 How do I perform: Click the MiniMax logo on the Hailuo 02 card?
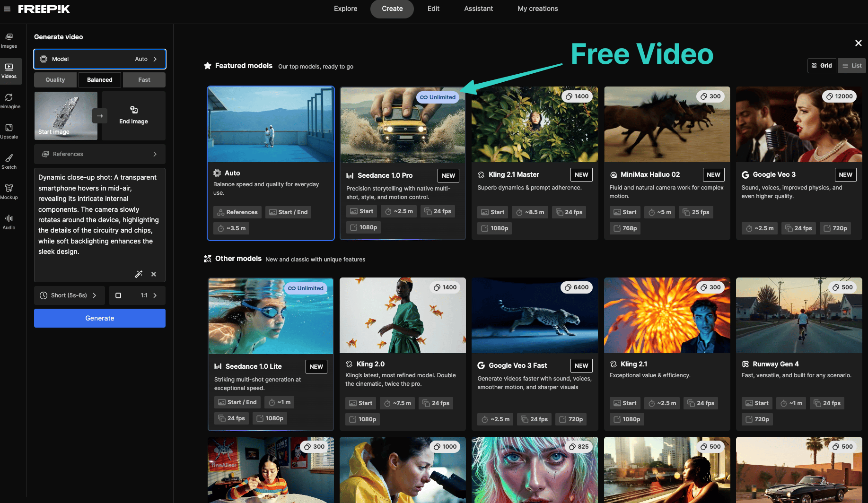coord(614,175)
